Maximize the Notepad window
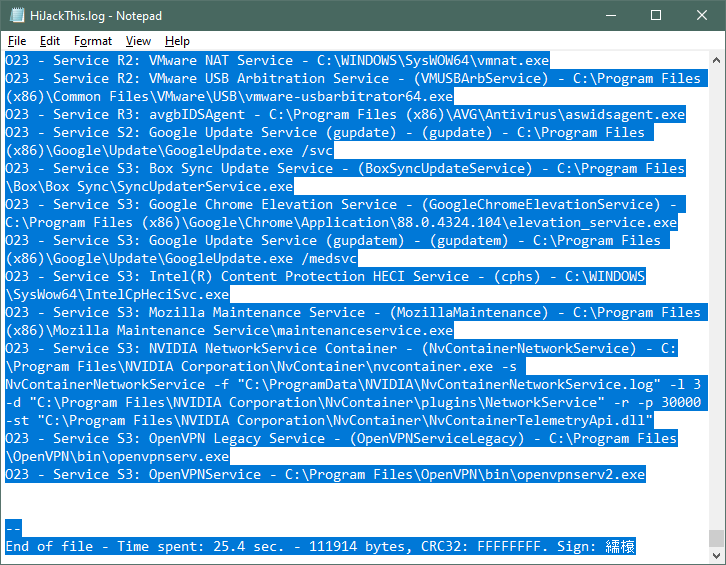Viewport: 726px width, 565px height. (656, 16)
